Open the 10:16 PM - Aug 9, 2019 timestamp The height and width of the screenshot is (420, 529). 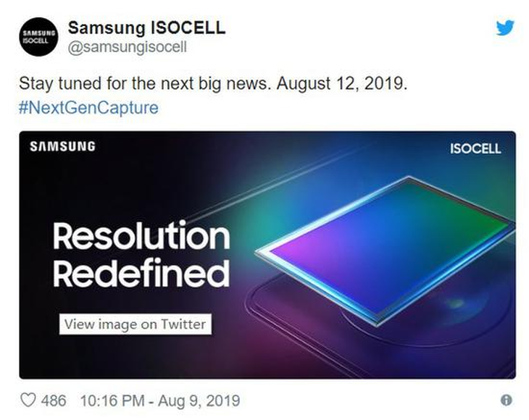pyautogui.click(x=160, y=400)
